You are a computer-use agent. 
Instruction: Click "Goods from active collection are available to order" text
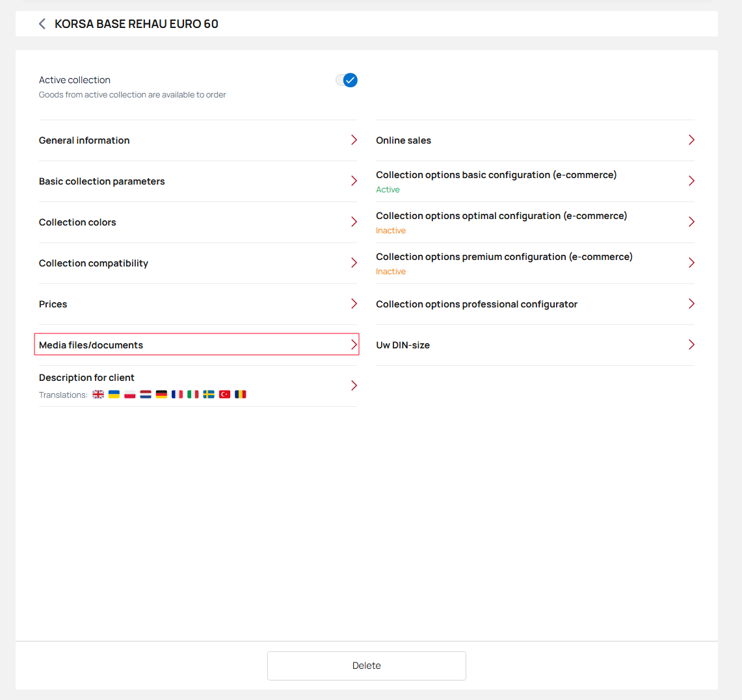(133, 95)
